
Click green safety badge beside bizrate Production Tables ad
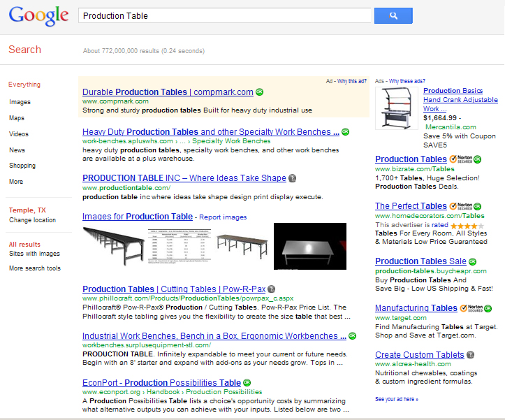(x=477, y=159)
